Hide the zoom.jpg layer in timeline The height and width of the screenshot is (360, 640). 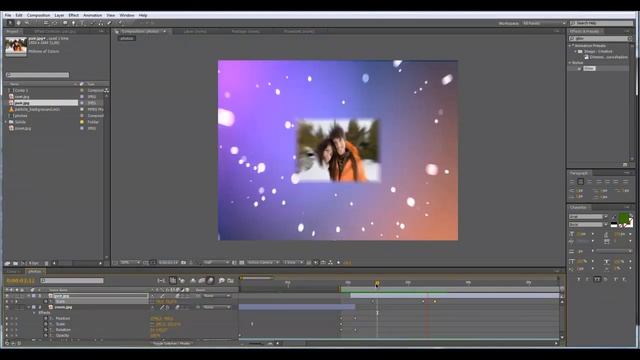tap(7, 307)
